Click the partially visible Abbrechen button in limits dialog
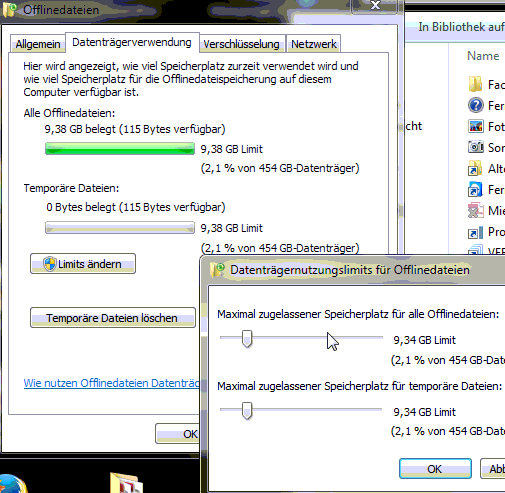The height and width of the screenshot is (493, 505). [x=493, y=469]
